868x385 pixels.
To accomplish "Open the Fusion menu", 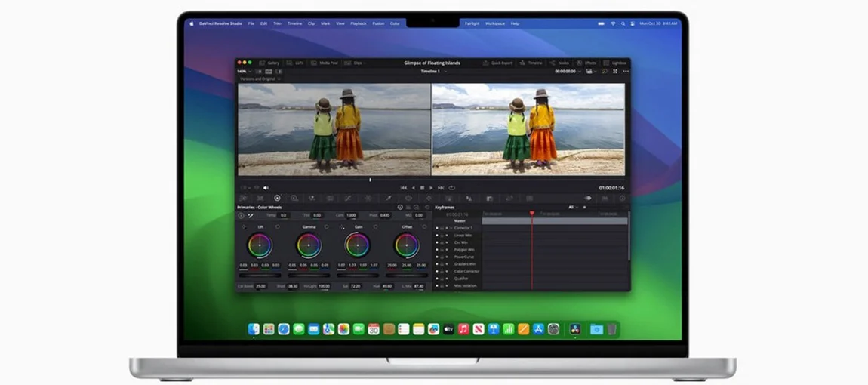I will click(x=378, y=24).
